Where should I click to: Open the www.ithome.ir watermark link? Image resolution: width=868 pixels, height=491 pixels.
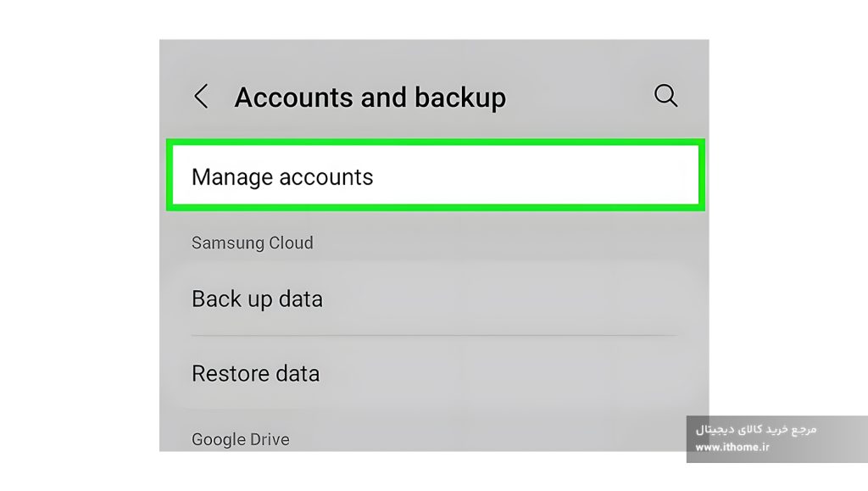[732, 447]
